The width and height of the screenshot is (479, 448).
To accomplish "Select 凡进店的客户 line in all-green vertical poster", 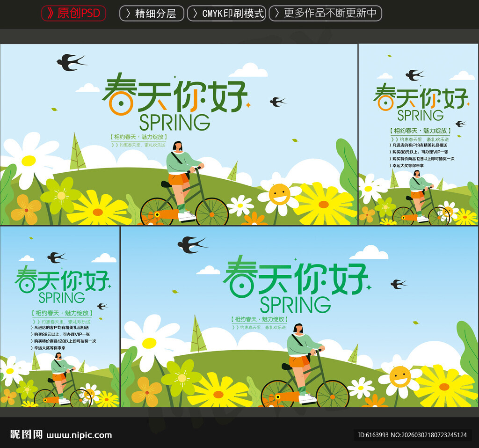I will pos(60,328).
